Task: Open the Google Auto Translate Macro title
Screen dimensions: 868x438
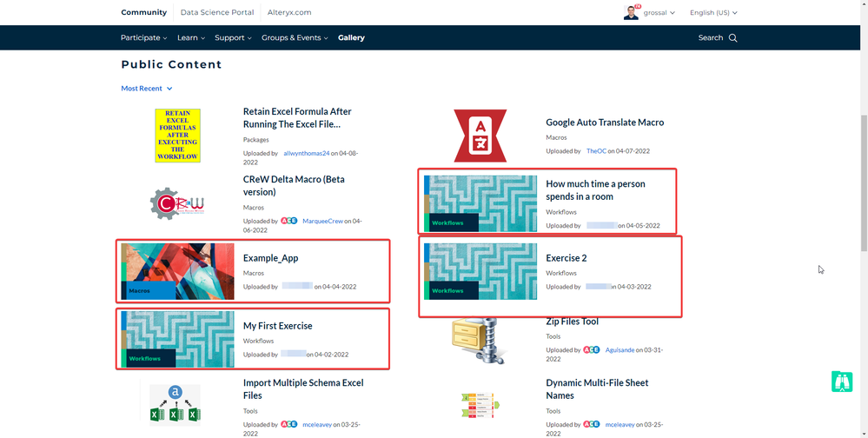Action: (x=605, y=123)
